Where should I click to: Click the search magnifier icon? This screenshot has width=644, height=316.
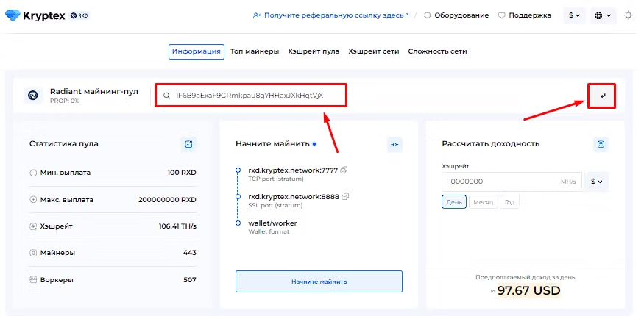[x=166, y=96]
